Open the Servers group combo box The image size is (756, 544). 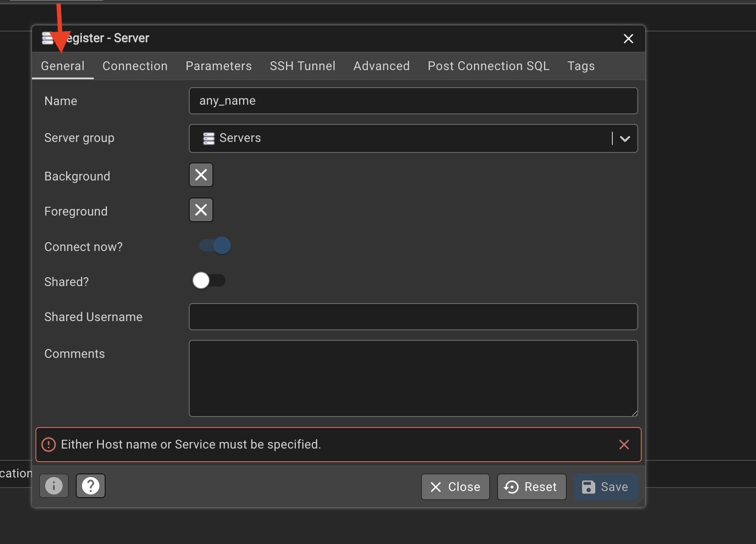(399, 138)
